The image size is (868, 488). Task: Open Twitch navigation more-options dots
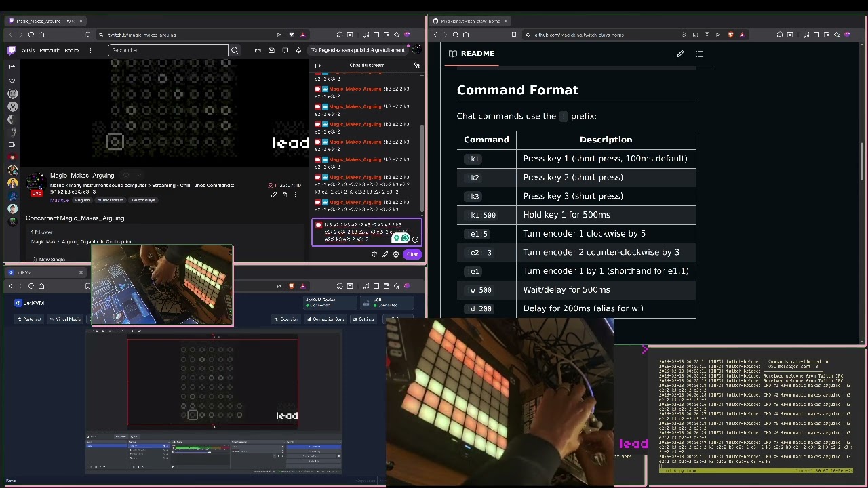(x=90, y=50)
